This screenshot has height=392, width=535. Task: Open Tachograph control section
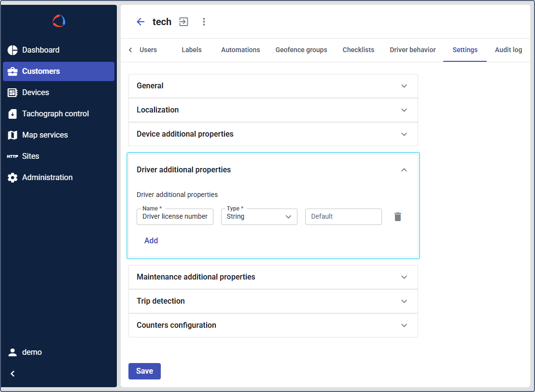[x=55, y=113]
